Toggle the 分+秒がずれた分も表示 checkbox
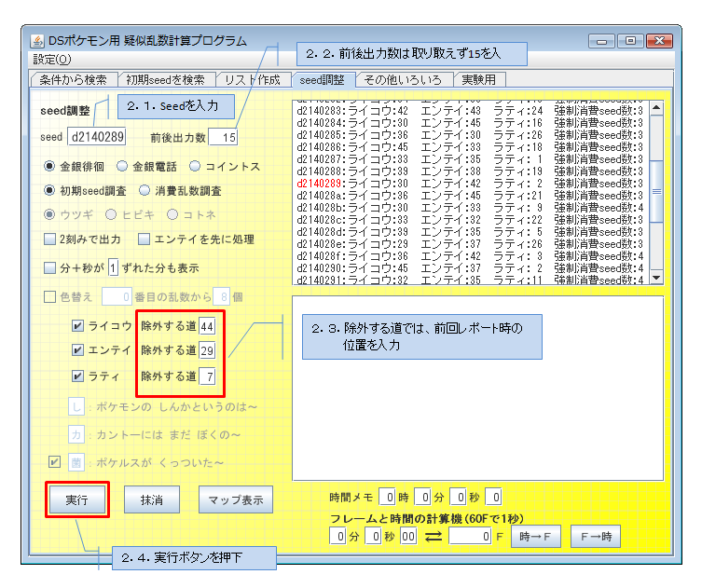The image size is (702, 588). click(49, 268)
